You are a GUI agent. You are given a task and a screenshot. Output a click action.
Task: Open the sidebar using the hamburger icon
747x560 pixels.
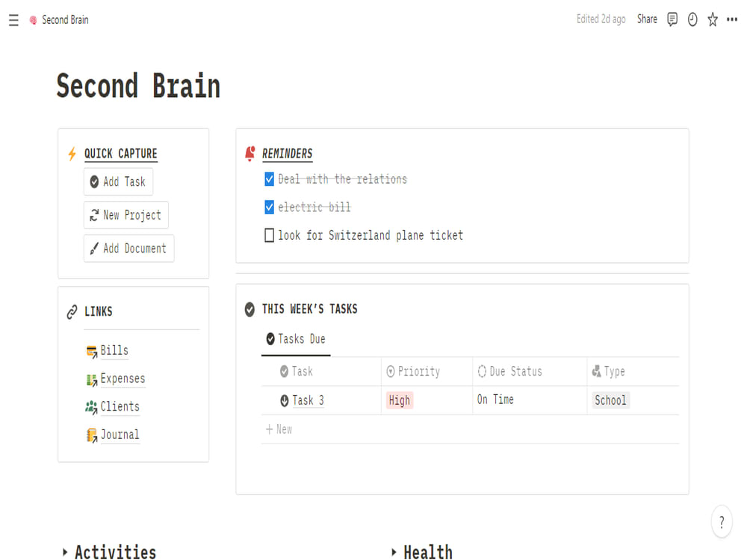[13, 20]
